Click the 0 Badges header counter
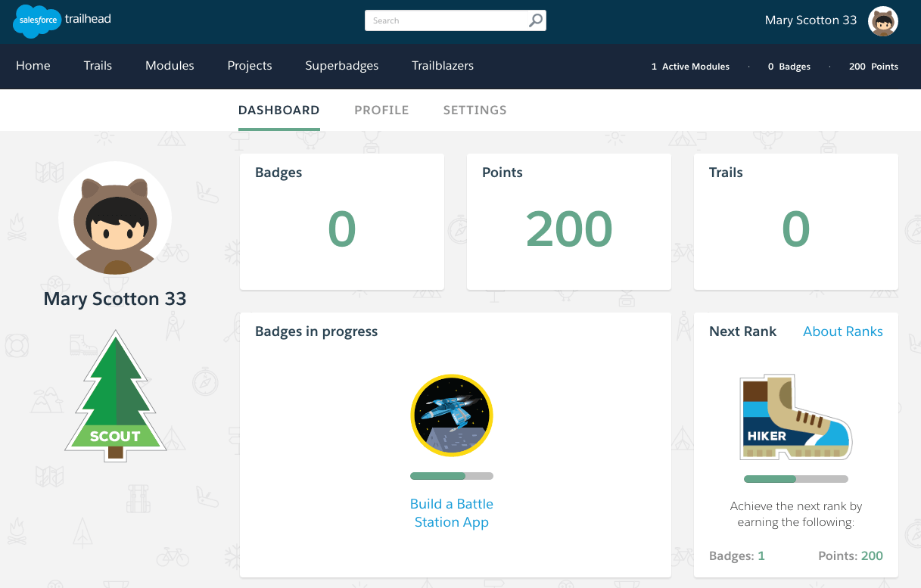 789,67
